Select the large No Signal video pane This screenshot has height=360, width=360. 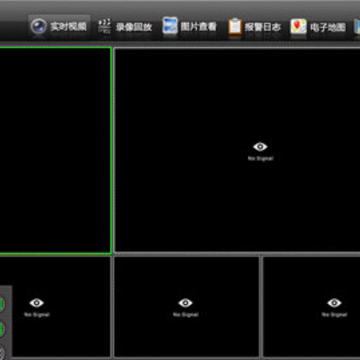click(x=237, y=150)
